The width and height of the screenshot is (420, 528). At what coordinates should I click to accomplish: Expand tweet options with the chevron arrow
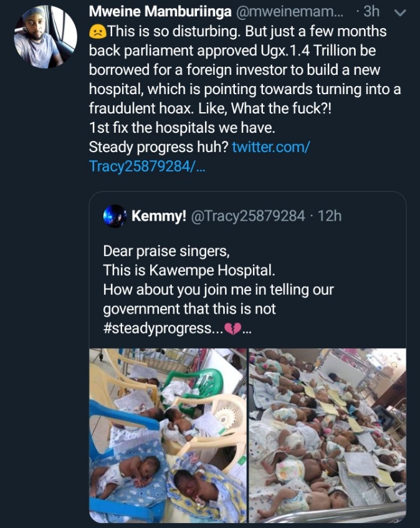[401, 12]
